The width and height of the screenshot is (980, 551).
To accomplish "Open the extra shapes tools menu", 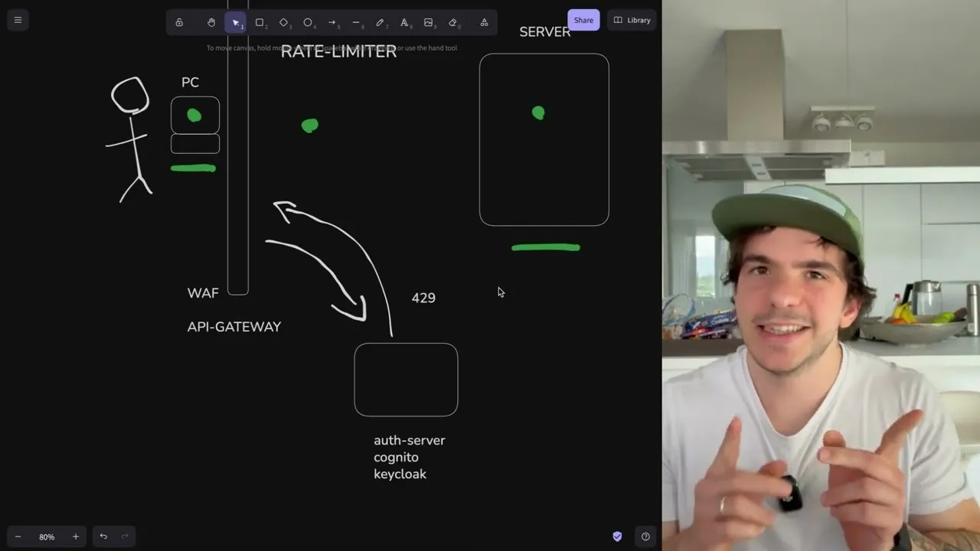I will point(484,22).
